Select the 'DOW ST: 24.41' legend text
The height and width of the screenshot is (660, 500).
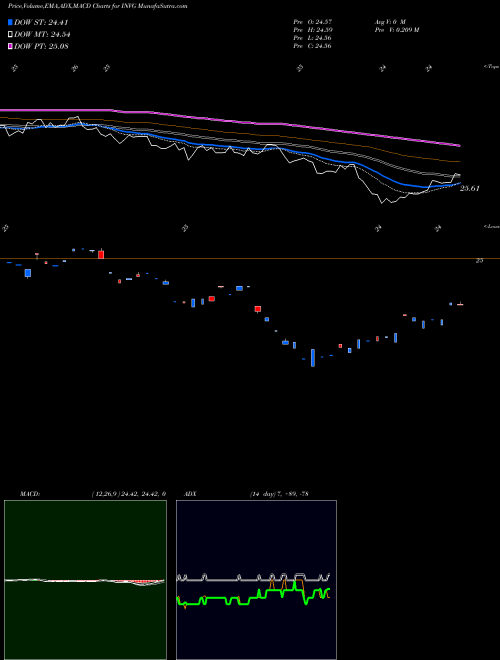41,22
